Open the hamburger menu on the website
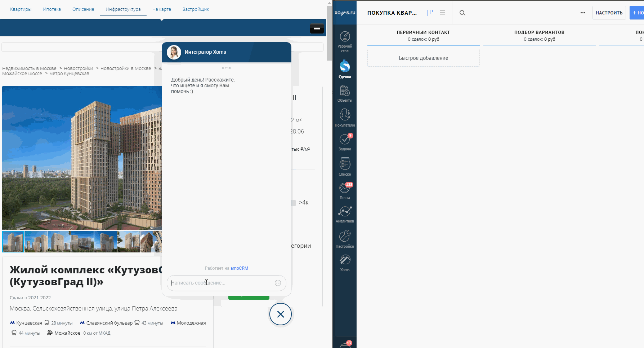This screenshot has width=644, height=348. tap(317, 28)
